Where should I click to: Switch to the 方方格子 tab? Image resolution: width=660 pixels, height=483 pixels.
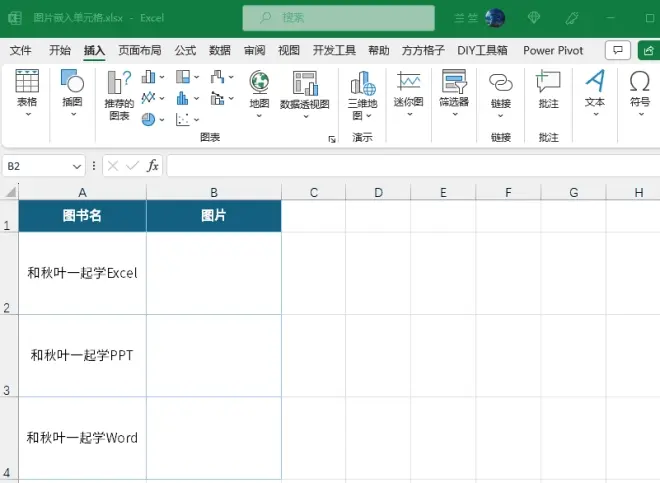click(x=423, y=51)
